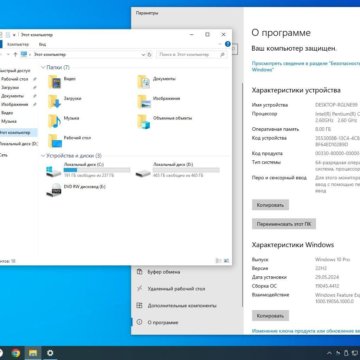The image size is (360, 360).
Task: Select Локальный диск (D:) in navigation pane
Action: pos(19,144)
